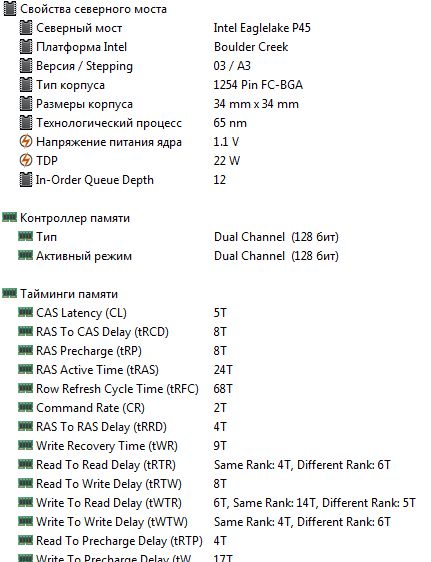This screenshot has height=562, width=431.
Task: Click the lightning icon next to TDP
Action: (25, 161)
